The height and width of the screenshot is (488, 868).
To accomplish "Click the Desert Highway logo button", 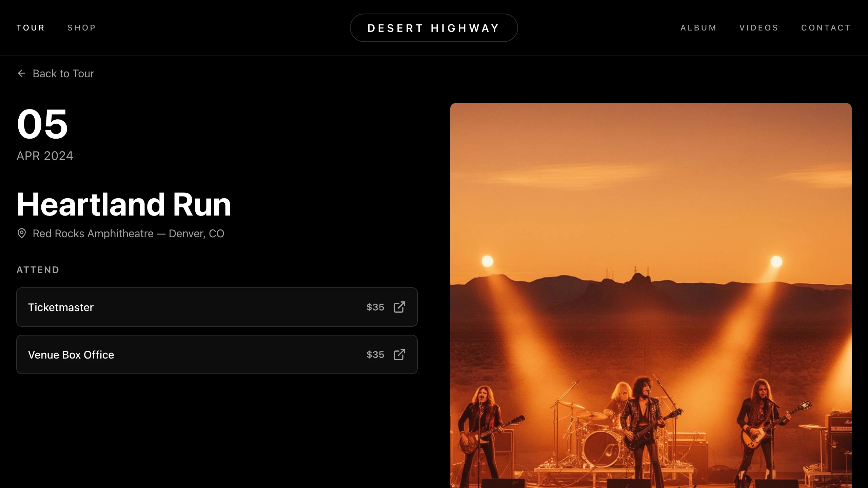I will point(434,28).
